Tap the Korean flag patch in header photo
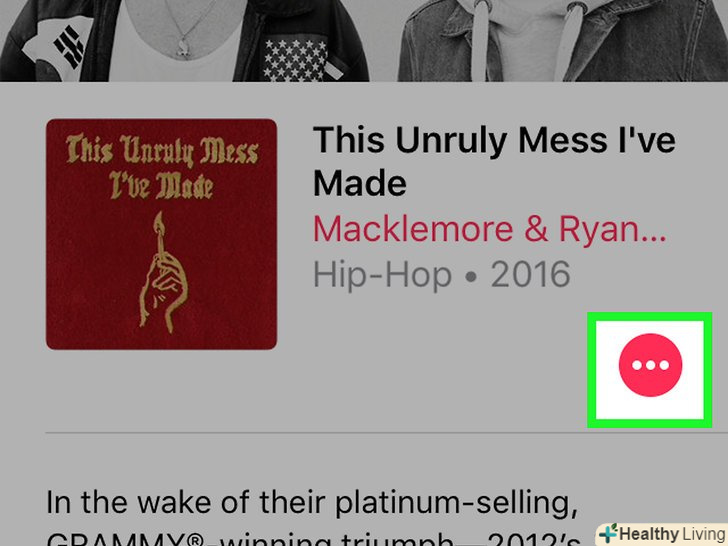The height and width of the screenshot is (546, 728). pos(58,45)
